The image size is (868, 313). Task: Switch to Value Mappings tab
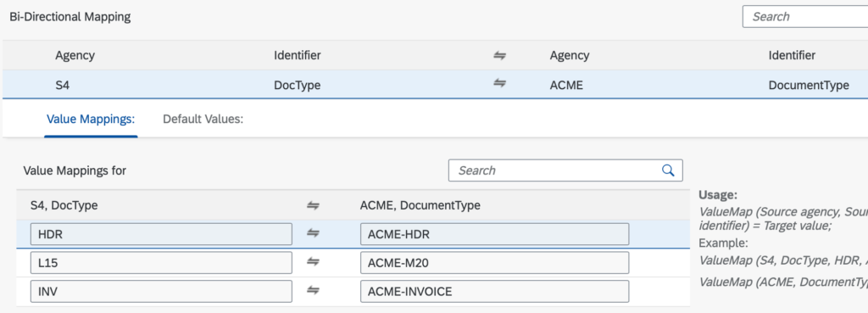click(x=91, y=119)
